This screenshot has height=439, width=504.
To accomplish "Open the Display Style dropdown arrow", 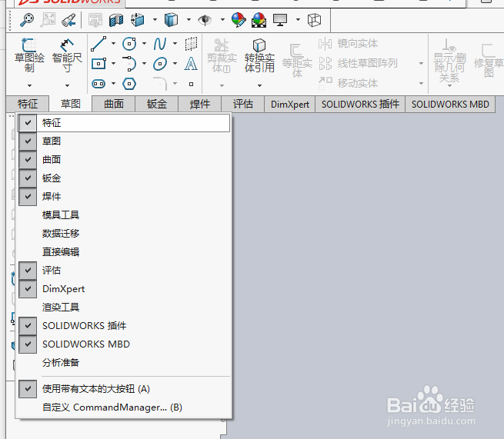I will coord(189,20).
